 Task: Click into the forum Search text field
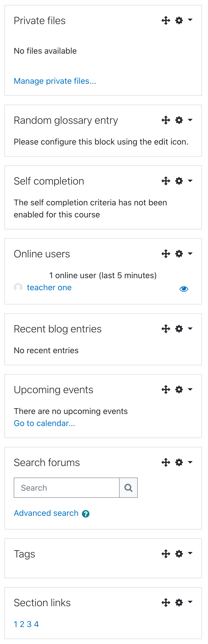67,488
